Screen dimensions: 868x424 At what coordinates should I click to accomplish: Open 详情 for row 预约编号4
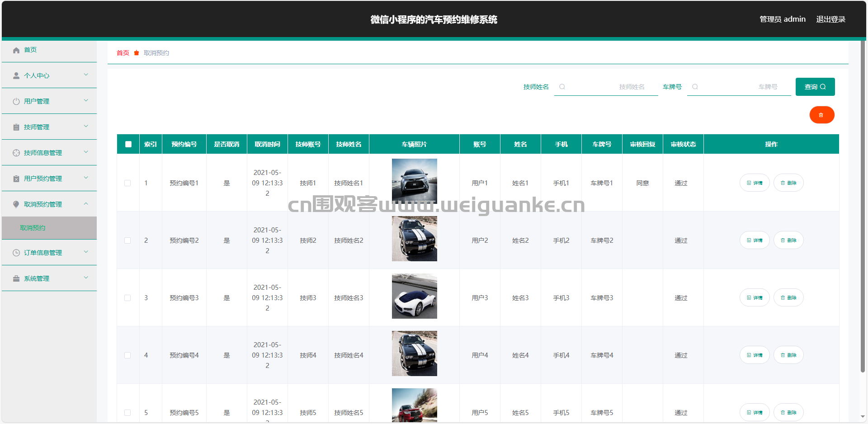coord(755,355)
